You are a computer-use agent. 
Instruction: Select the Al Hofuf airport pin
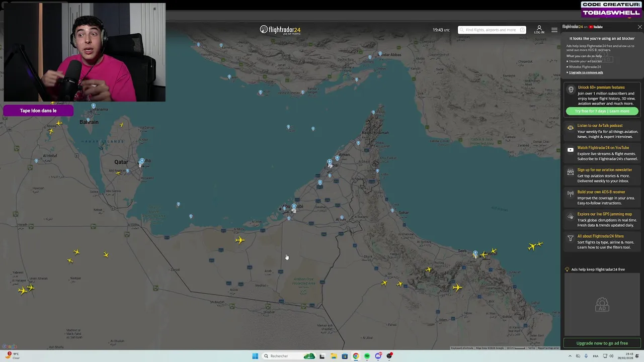tap(36, 161)
